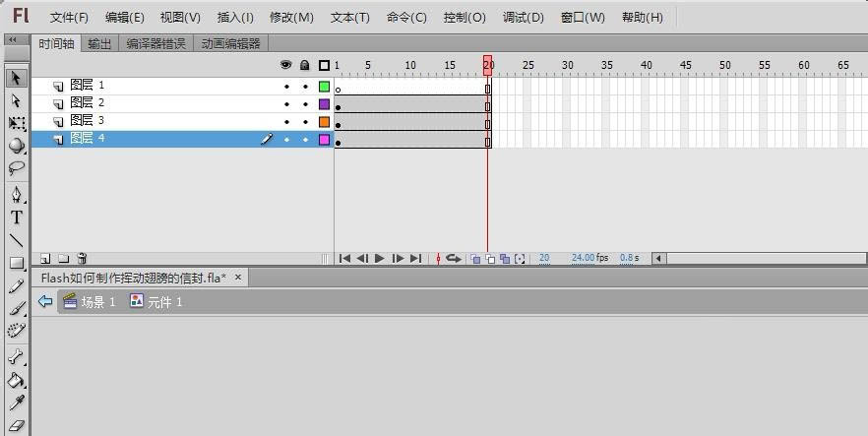Click the orange outline swatch of 图层 3
The width and height of the screenshot is (868, 436).
pos(324,122)
